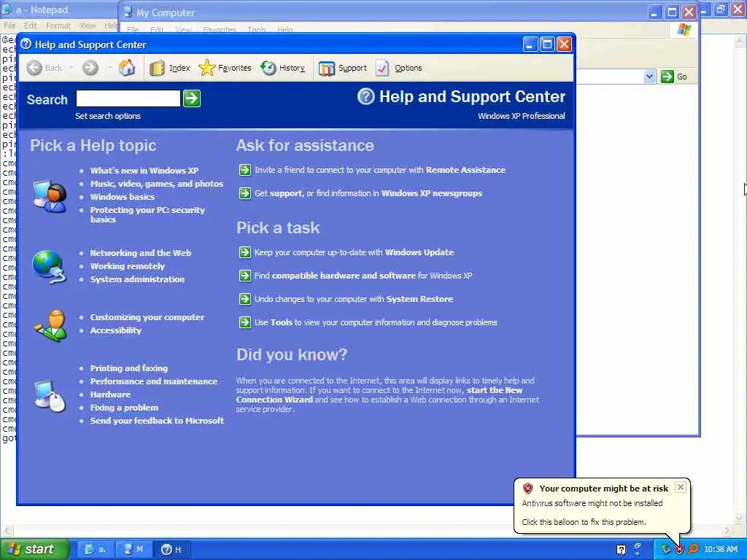
Task: Click green arrow beside compatible hardware
Action: coord(245,276)
